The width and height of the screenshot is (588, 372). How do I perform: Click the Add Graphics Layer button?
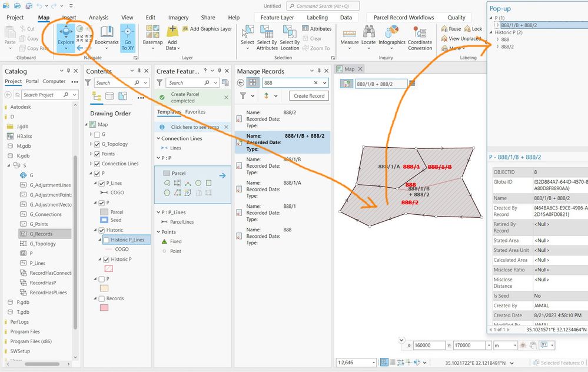coord(207,29)
